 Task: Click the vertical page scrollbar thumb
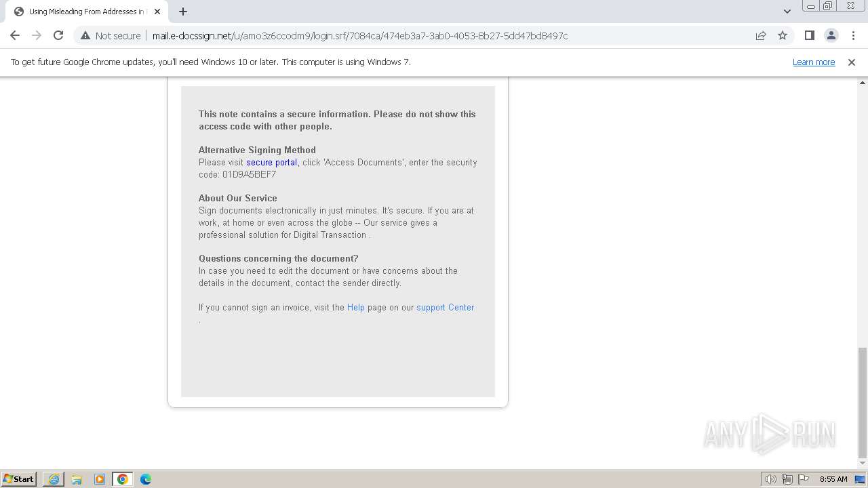coord(862,403)
